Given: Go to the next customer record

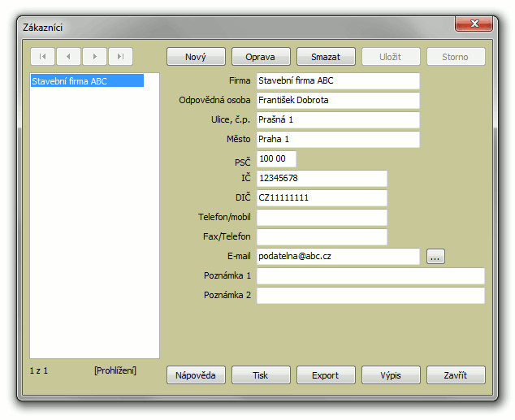Looking at the screenshot, I should pos(94,57).
